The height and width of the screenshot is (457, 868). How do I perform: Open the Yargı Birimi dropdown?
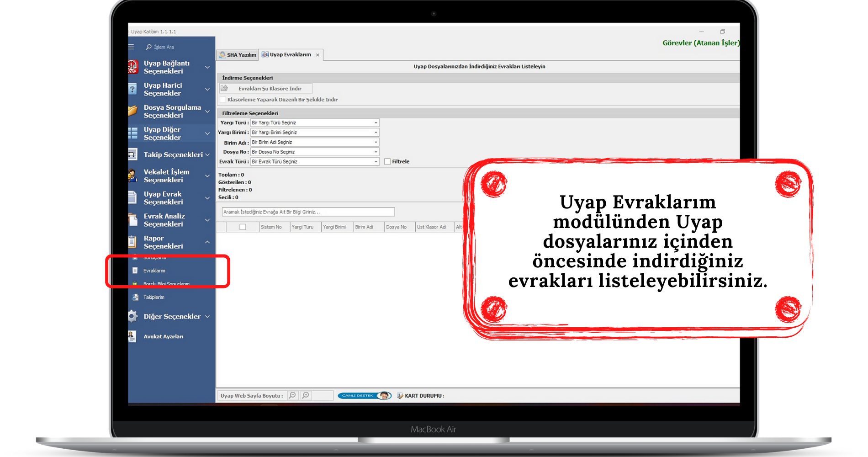[376, 133]
